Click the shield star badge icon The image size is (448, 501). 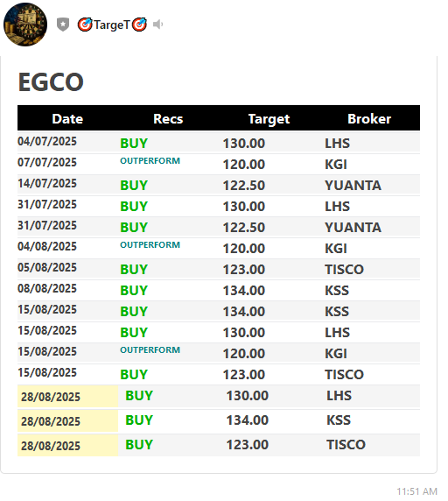coord(63,25)
